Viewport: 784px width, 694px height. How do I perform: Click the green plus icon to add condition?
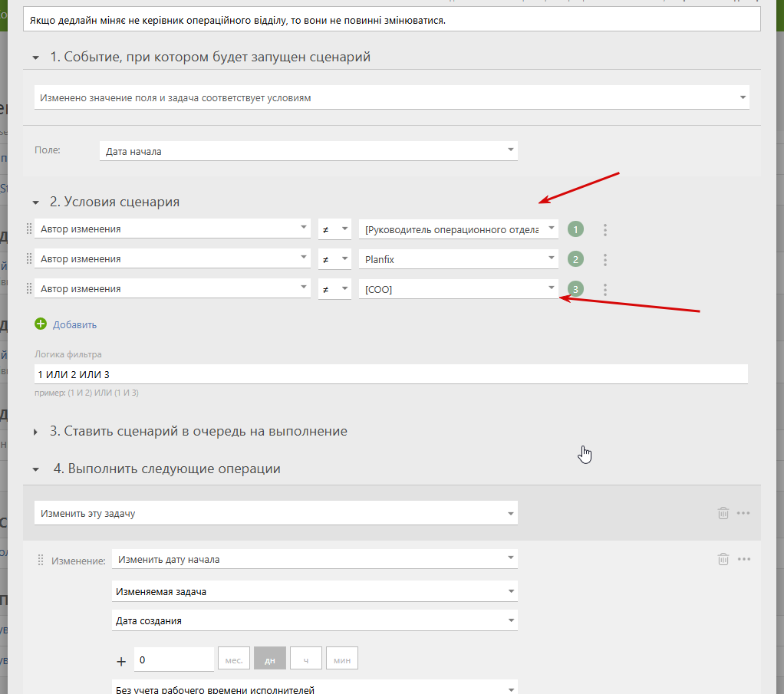pos(41,324)
